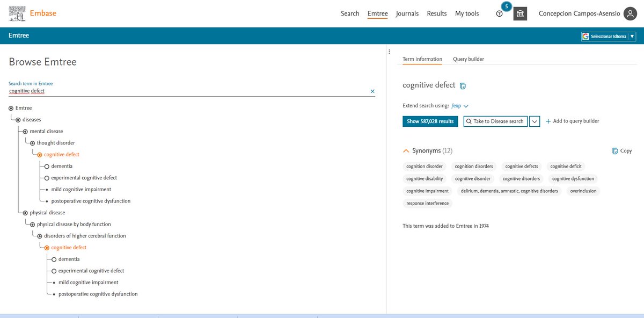The width and height of the screenshot is (644, 318).
Task: Clear the Emtree search term field
Action: click(x=372, y=91)
